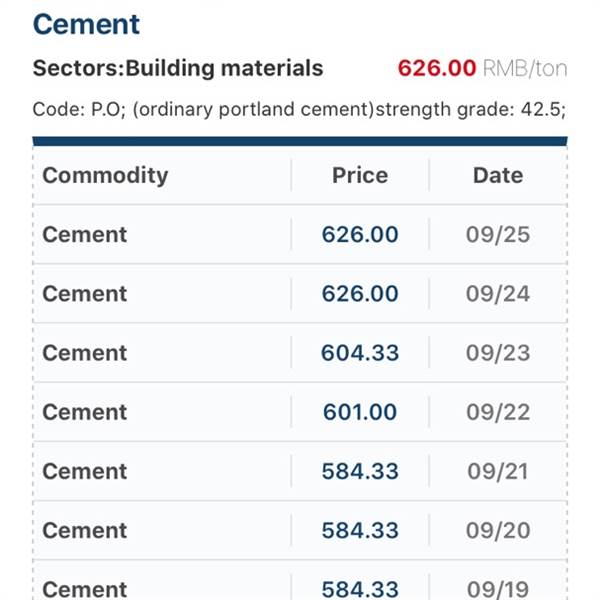Select the Sectors: Building materials label
The height and width of the screenshot is (600, 600).
[x=178, y=68]
